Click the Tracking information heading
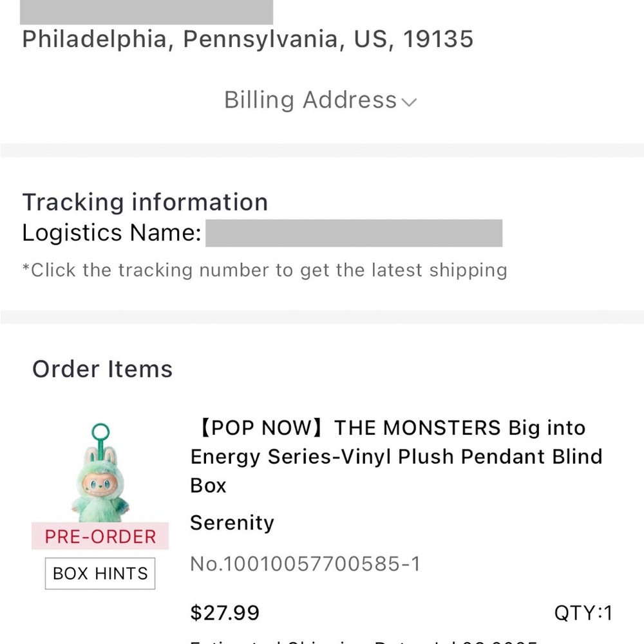 [x=145, y=202]
